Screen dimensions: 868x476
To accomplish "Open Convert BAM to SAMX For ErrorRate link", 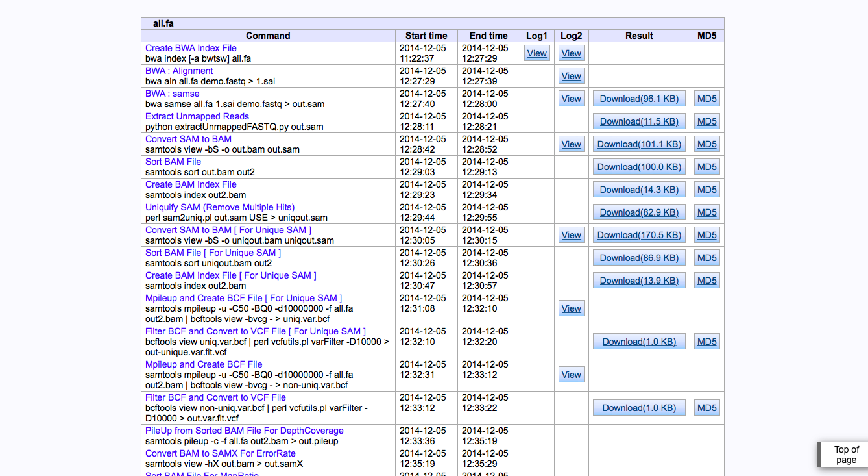I will (x=220, y=453).
